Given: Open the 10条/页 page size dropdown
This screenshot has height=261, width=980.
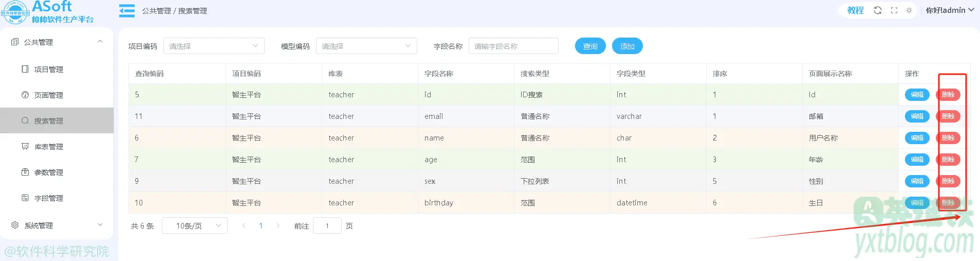Looking at the screenshot, I should click(195, 225).
